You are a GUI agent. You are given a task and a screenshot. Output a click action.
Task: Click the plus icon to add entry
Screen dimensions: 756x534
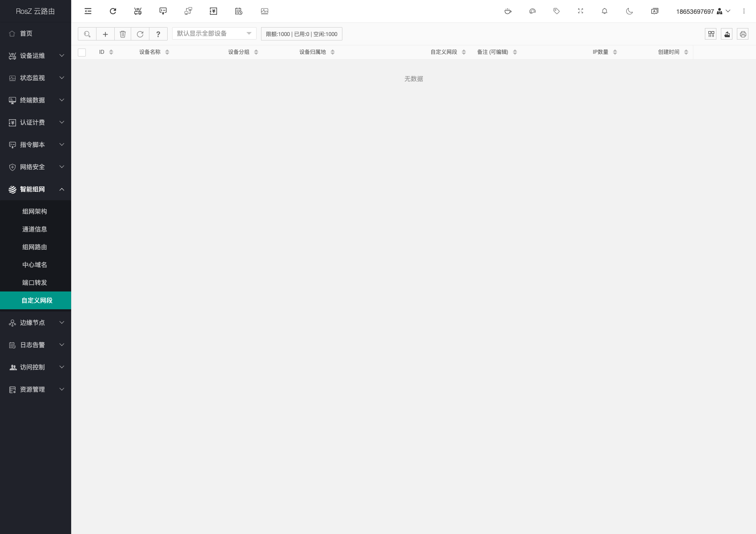point(105,34)
